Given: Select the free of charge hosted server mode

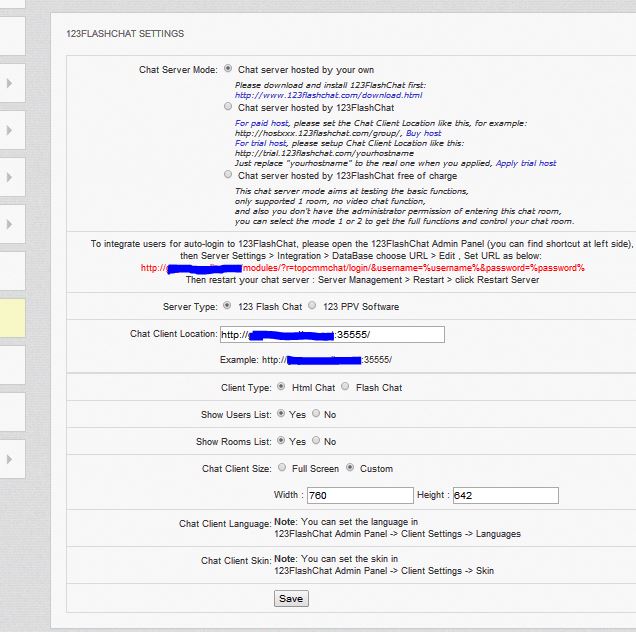Looking at the screenshot, I should pyautogui.click(x=228, y=175).
